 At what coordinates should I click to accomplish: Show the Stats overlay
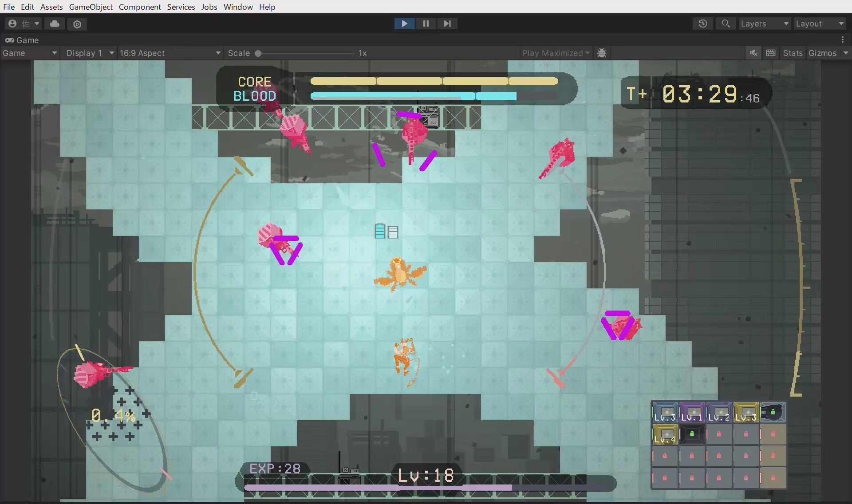click(793, 53)
